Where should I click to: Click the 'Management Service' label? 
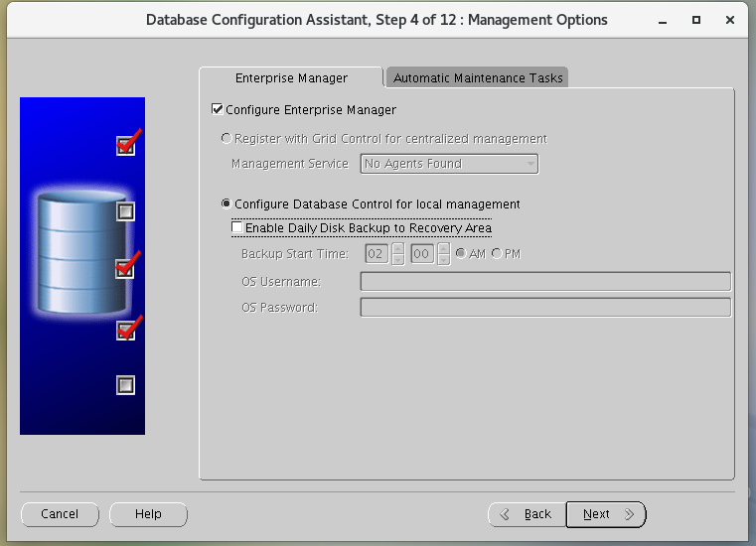(x=290, y=164)
